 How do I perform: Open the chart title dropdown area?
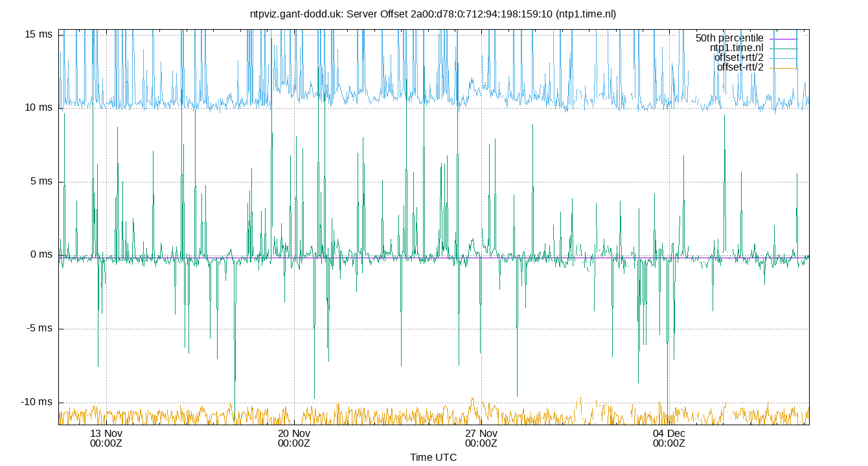(434, 14)
